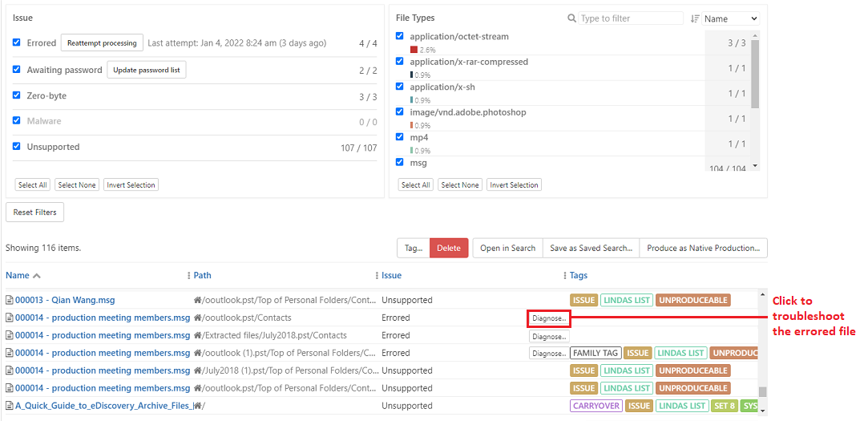
Task: Click Select None in Issue panel
Action: point(77,185)
